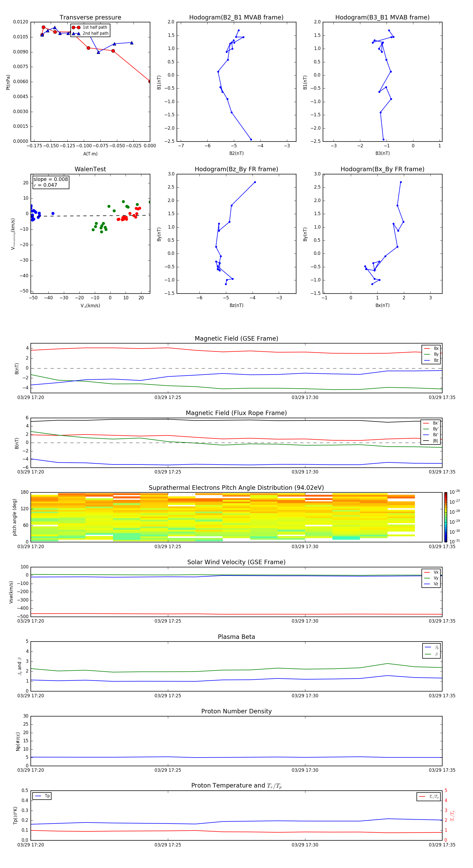Click the topmost point of Bz_By hodogram
This screenshot has width=473, height=868.
(x=255, y=182)
